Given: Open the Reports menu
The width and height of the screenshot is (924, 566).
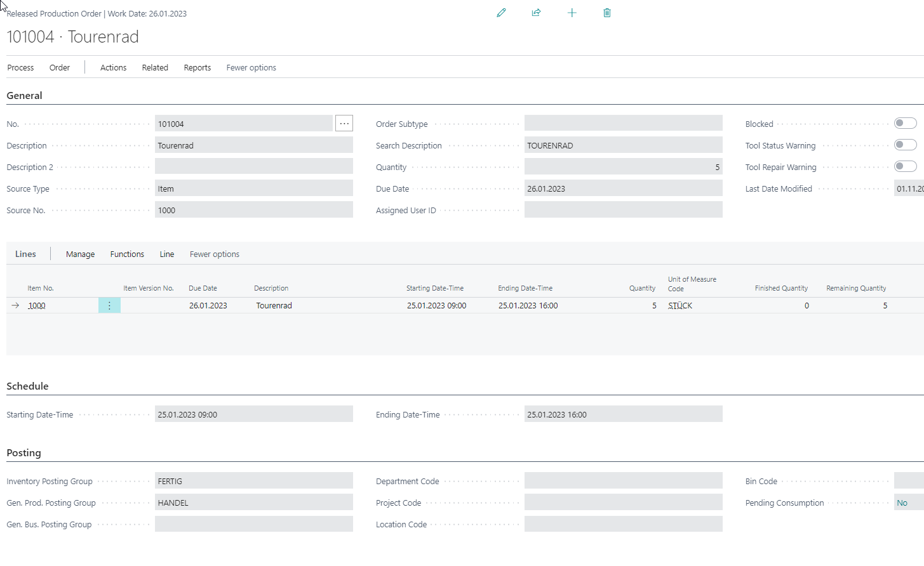Looking at the screenshot, I should click(198, 67).
